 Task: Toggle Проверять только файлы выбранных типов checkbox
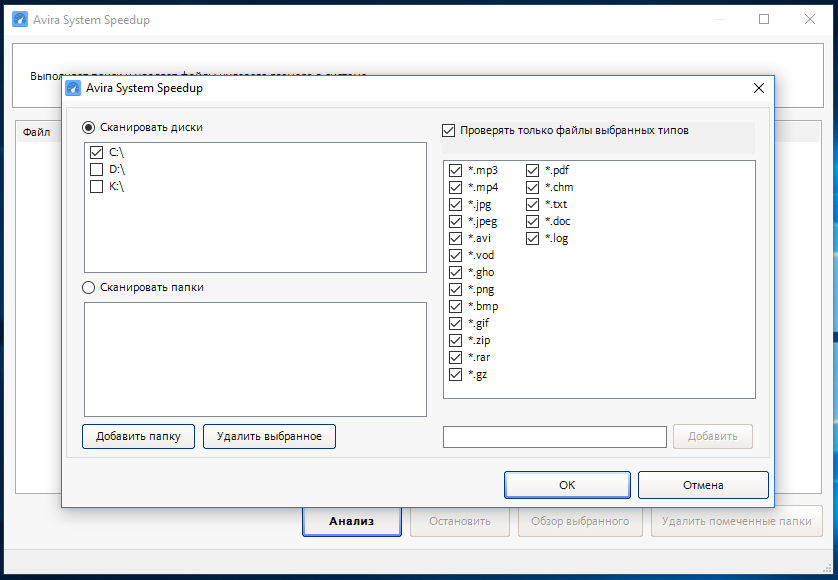pyautogui.click(x=449, y=130)
